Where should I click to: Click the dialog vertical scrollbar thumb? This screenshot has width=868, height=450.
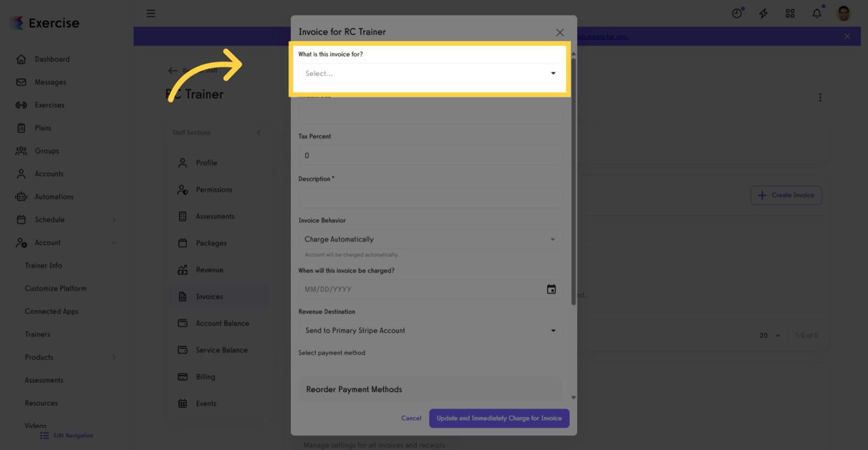tap(573, 181)
